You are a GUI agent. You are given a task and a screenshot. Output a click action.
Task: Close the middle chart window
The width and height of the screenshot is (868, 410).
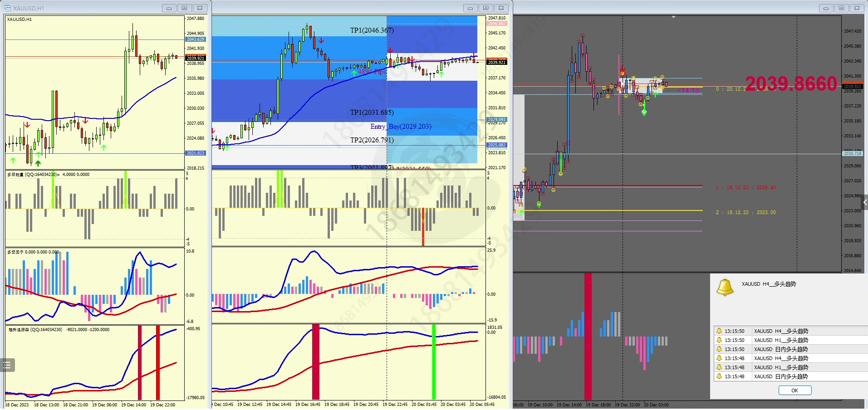501,8
